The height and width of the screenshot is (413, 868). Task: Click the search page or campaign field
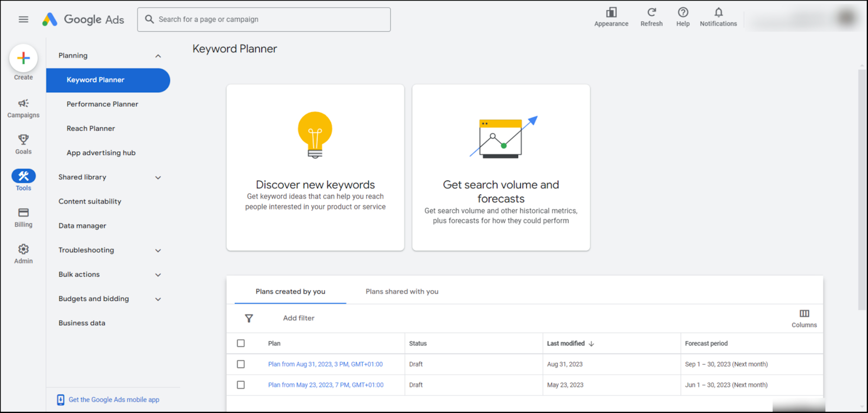[x=264, y=20]
